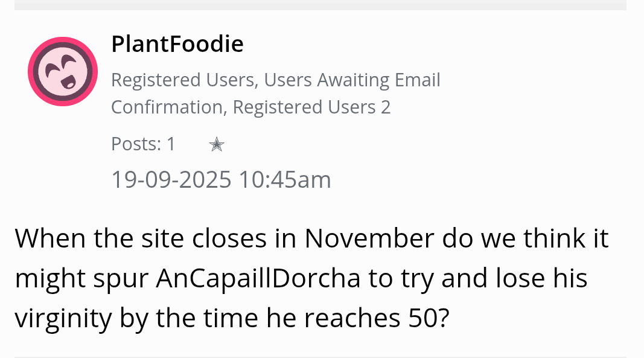
Task: Click "Users Awaiting Email" group label
Action: [352, 80]
